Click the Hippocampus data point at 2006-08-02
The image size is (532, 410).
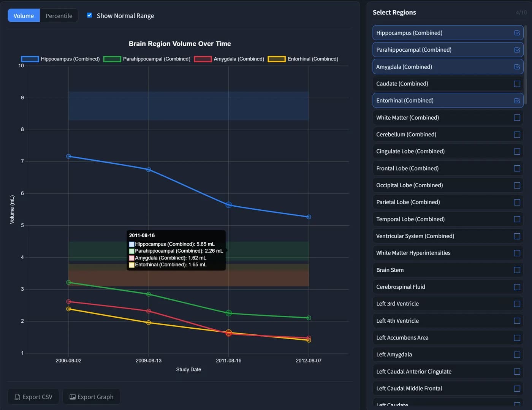tap(69, 156)
